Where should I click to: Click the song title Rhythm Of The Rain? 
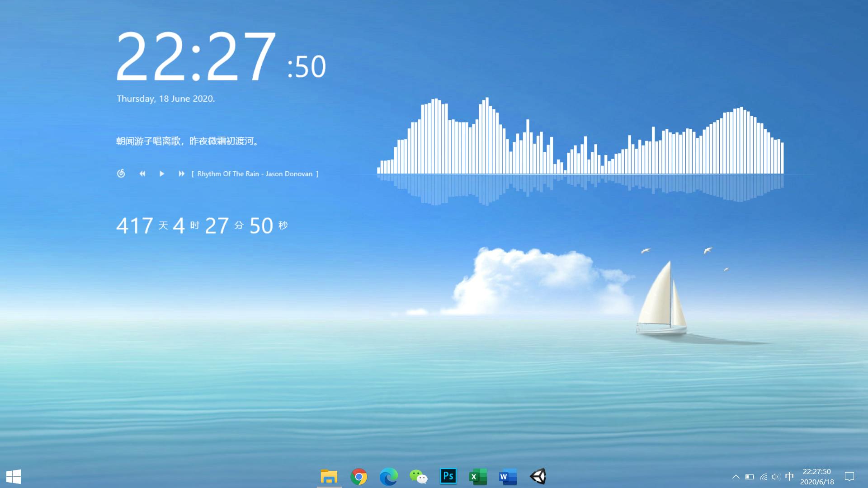pyautogui.click(x=255, y=174)
